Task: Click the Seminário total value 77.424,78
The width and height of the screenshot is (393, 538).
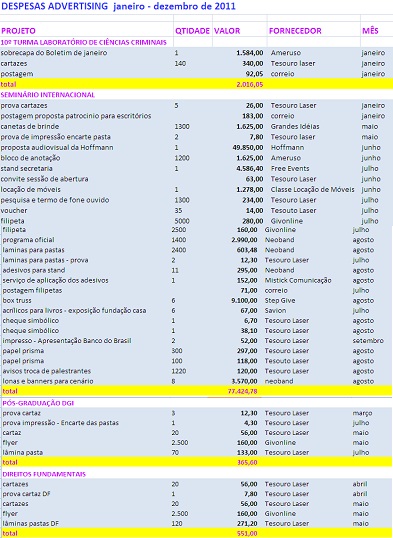Action: pos(242,391)
